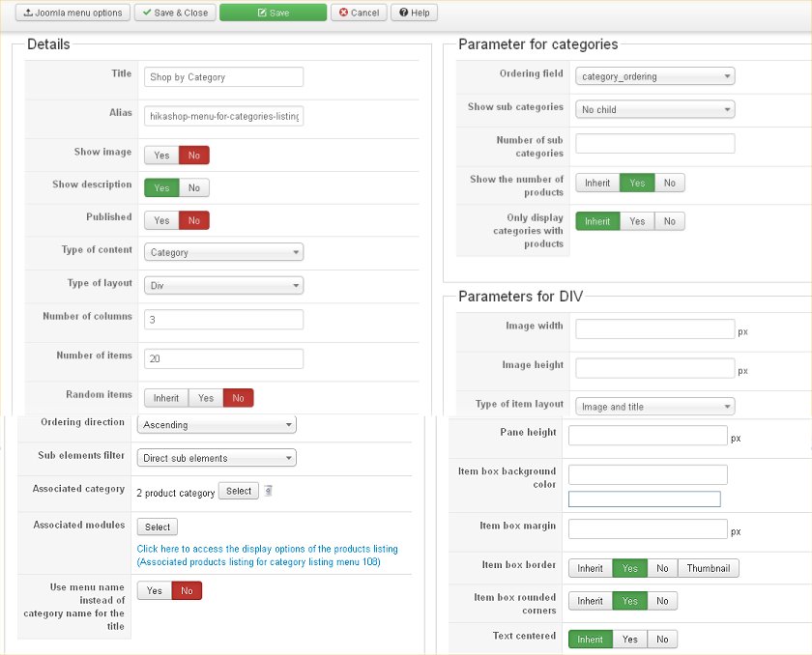Viewport: 812px width, 655px height.
Task: Set Text centered to Yes
Action: pyautogui.click(x=630, y=639)
